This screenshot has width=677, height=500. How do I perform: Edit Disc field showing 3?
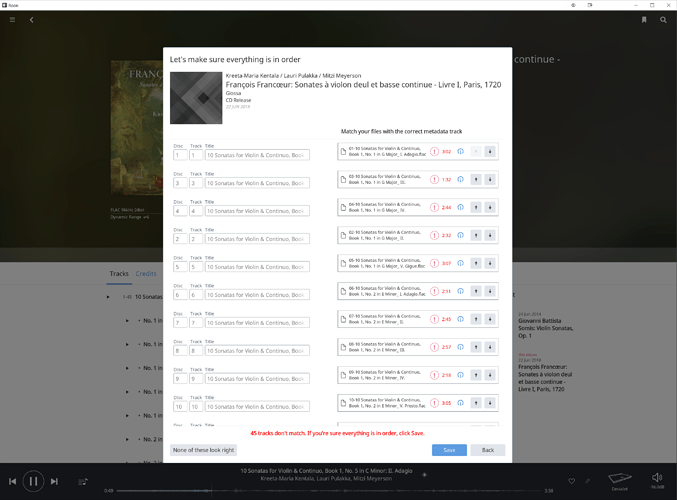coord(180,183)
